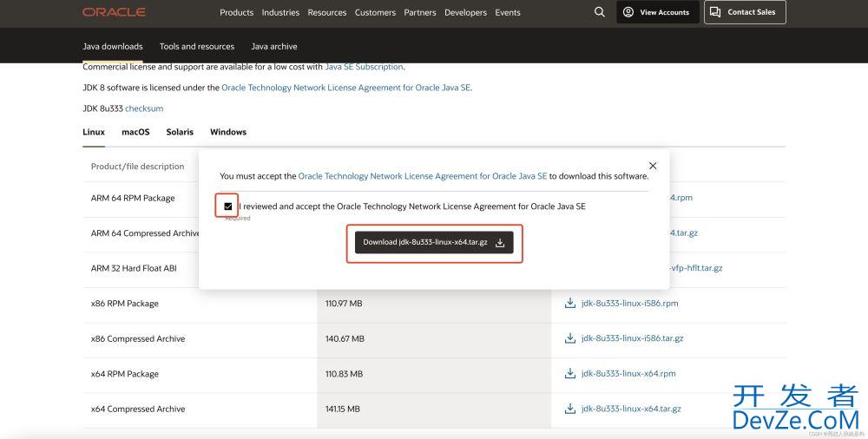Click the View Accounts button
Screen dimensions: 868x439
658,12
